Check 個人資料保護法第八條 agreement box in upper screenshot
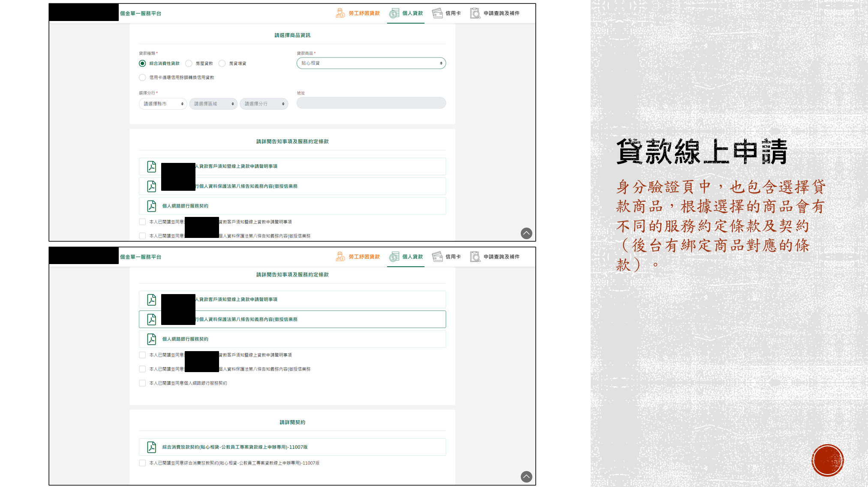 coord(142,236)
